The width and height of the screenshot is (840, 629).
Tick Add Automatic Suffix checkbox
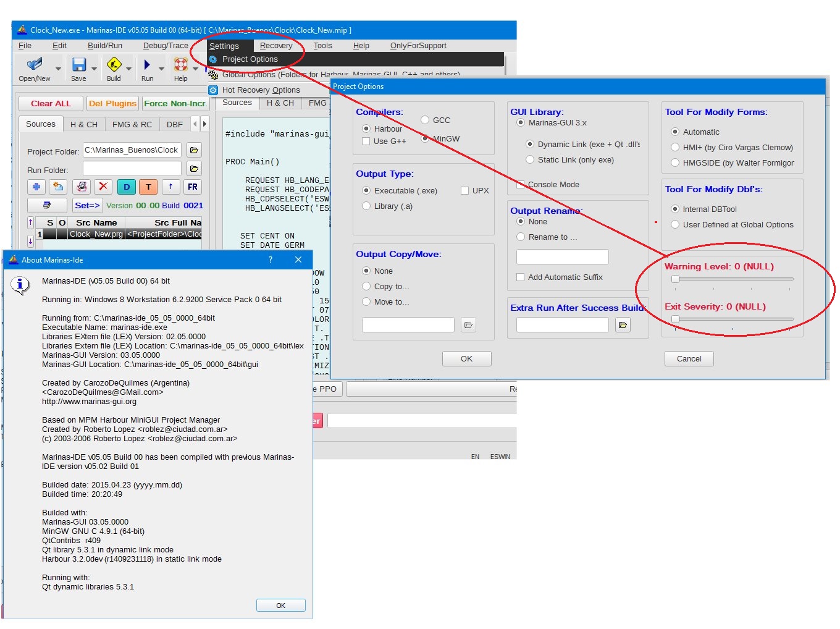(521, 277)
